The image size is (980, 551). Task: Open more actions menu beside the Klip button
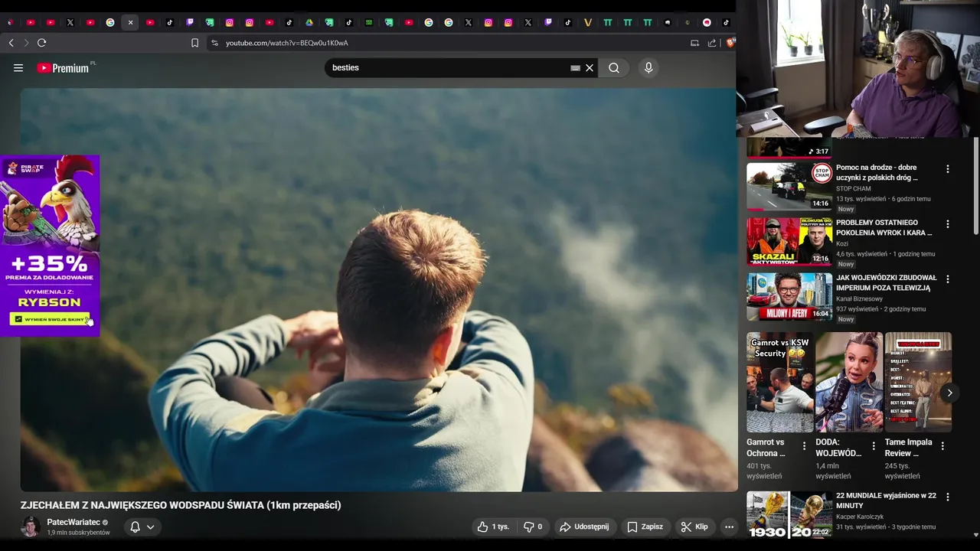click(x=729, y=527)
